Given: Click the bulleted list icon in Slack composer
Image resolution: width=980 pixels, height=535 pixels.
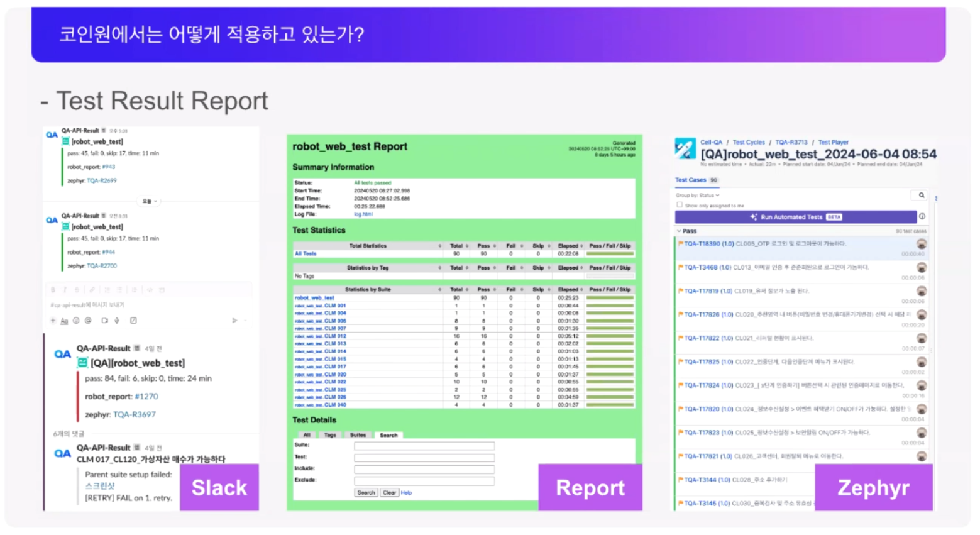Looking at the screenshot, I should coord(119,290).
